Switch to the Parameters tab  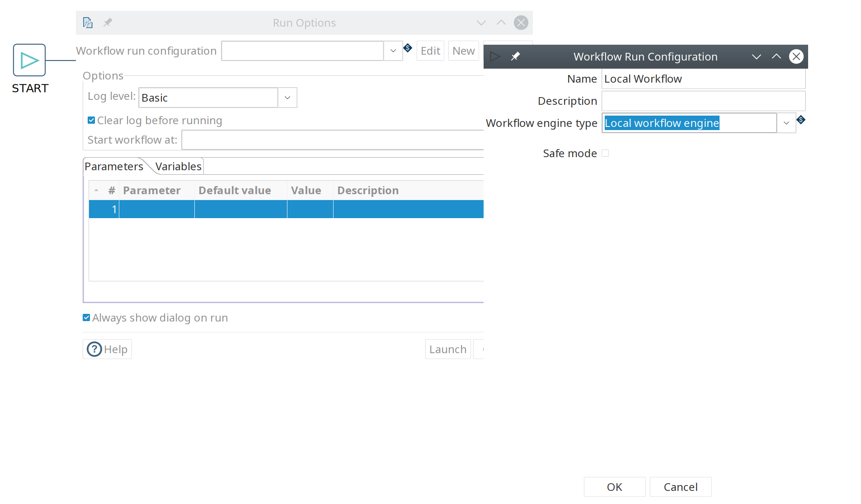pos(113,166)
